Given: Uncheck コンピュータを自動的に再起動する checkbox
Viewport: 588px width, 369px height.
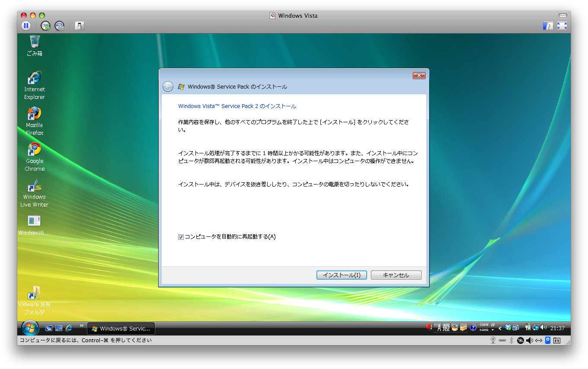Looking at the screenshot, I should pos(181,237).
